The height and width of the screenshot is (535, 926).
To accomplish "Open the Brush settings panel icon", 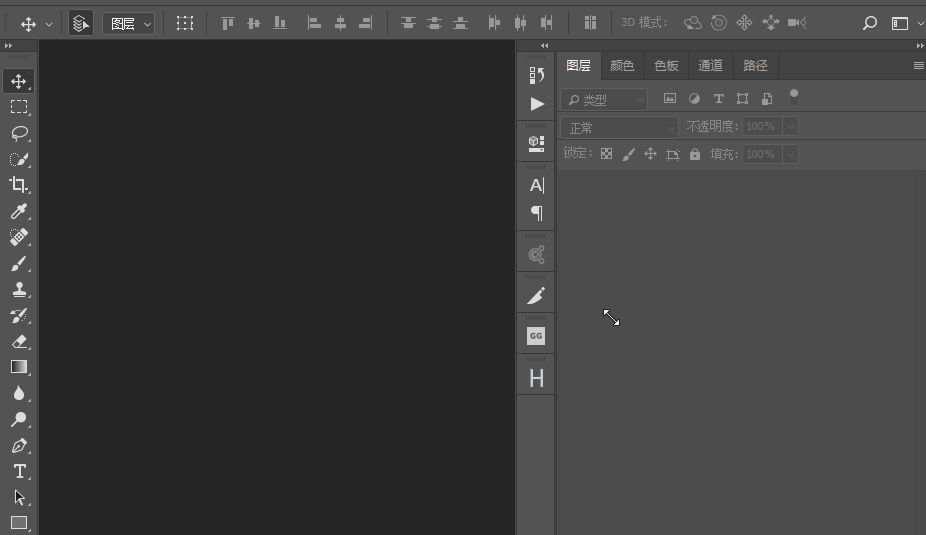I will click(x=536, y=295).
